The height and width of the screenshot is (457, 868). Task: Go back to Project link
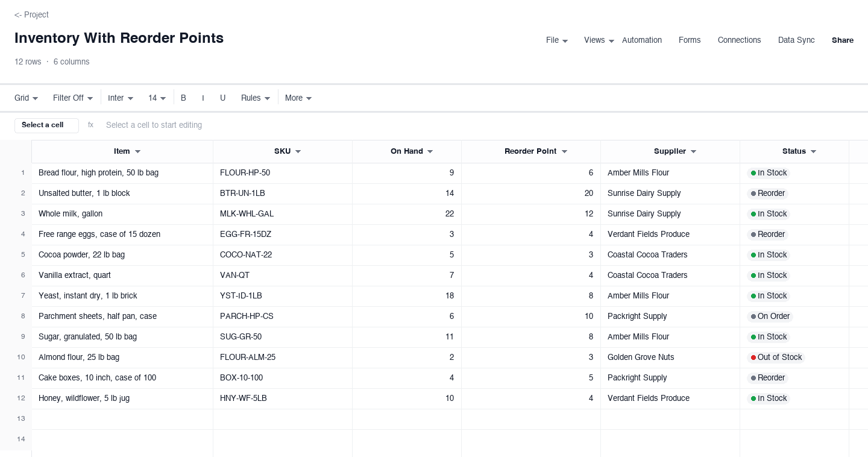click(31, 14)
